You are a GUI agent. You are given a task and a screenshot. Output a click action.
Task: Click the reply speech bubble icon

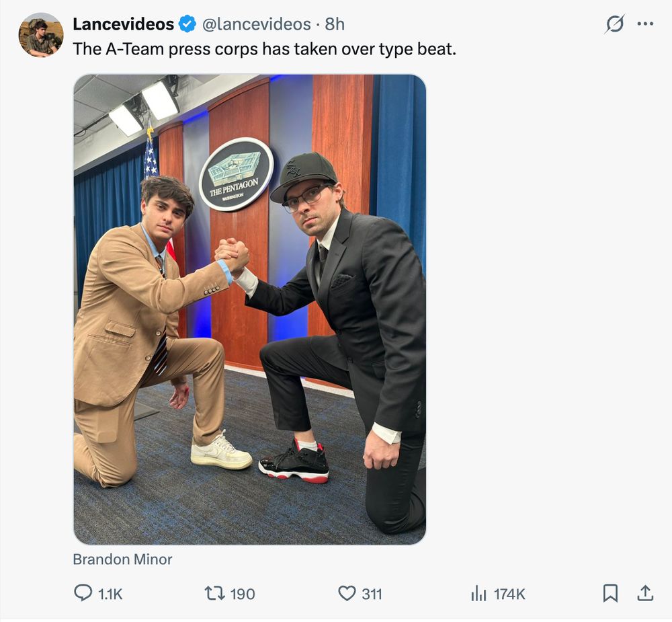click(83, 593)
